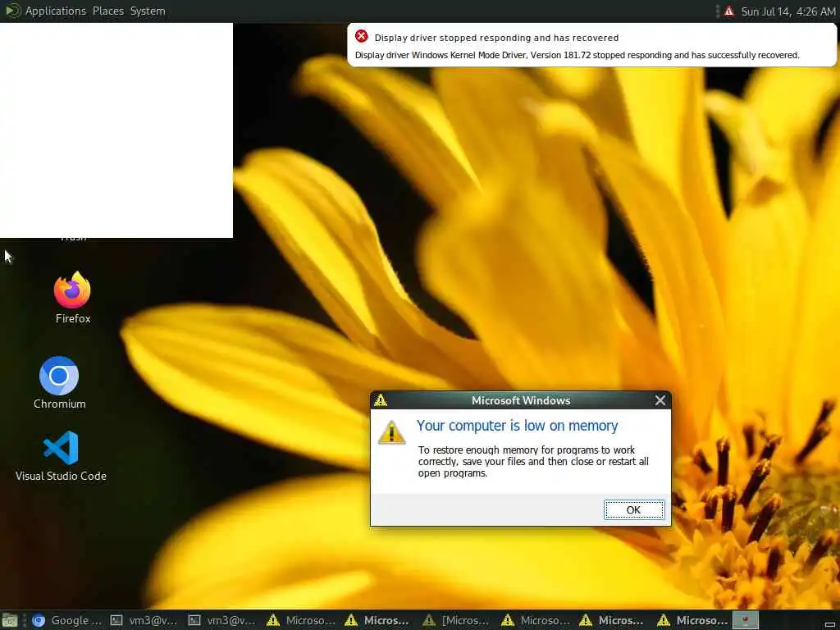The height and width of the screenshot is (630, 840).
Task: Switch to Google Chromium taskbar entry
Action: click(x=66, y=620)
